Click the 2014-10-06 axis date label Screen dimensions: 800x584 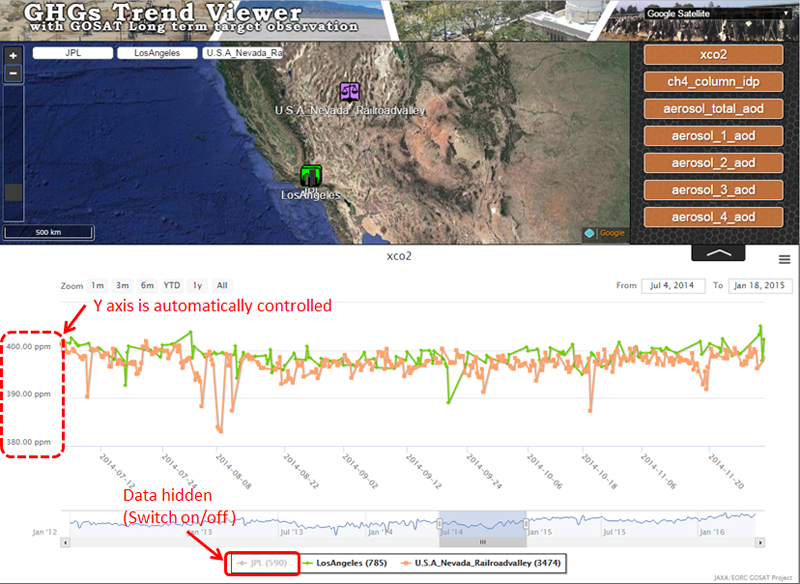point(545,471)
